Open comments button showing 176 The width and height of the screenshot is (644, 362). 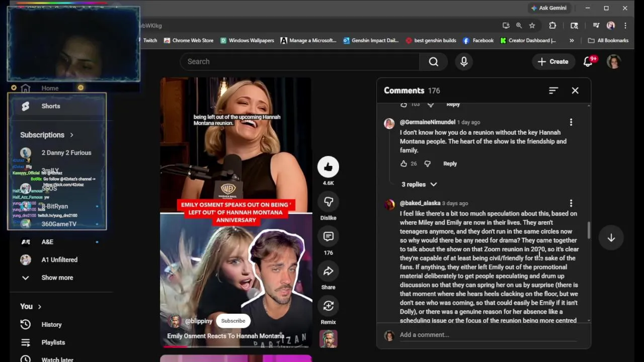tap(328, 236)
